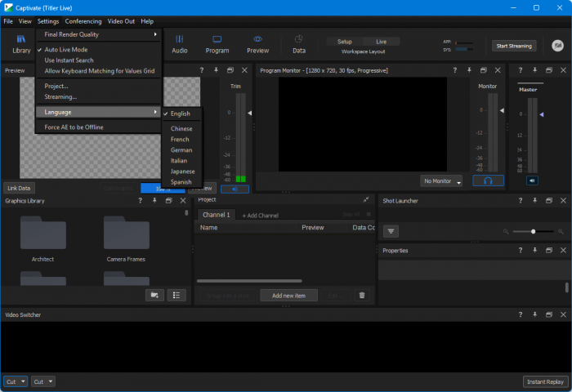Pin the Video Switcher panel
572x392 pixels.
535,314
